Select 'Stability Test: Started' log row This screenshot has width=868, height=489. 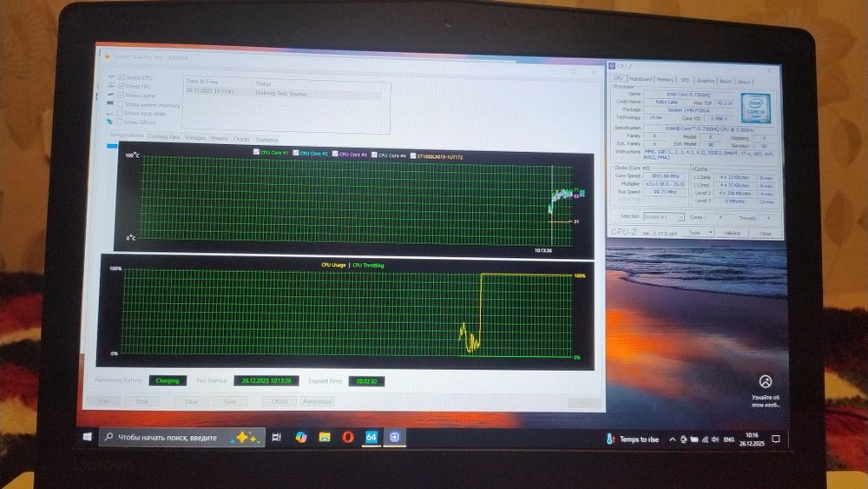pyautogui.click(x=284, y=93)
